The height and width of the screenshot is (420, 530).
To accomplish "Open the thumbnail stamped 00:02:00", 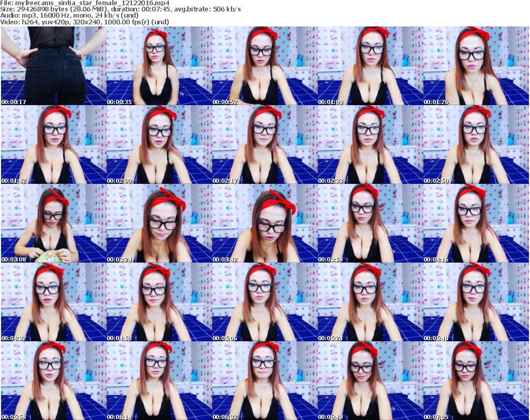I will tap(159, 144).
